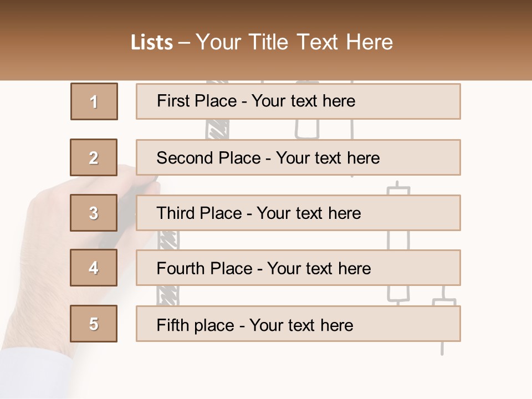Click the Fifth place text box
The image size is (532, 399).
pyautogui.click(x=298, y=324)
